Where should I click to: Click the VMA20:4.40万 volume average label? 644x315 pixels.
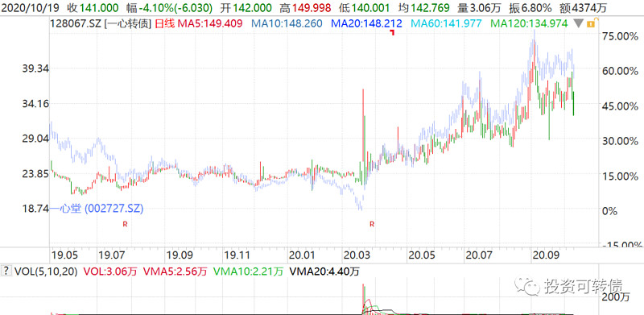pos(324,271)
